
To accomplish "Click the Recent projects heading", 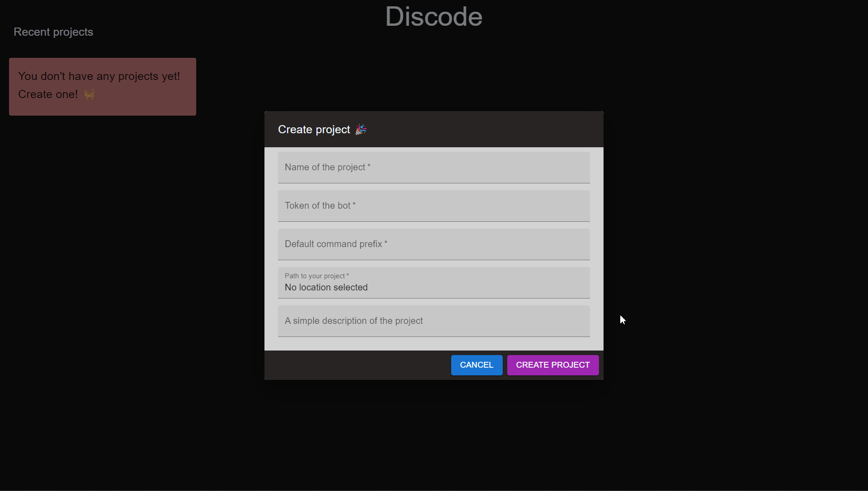I will (x=53, y=32).
